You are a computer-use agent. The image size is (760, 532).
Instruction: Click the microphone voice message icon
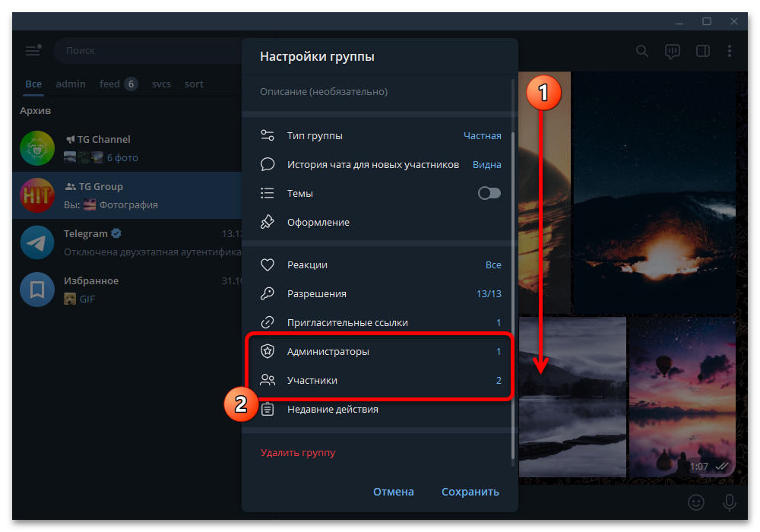click(x=730, y=502)
